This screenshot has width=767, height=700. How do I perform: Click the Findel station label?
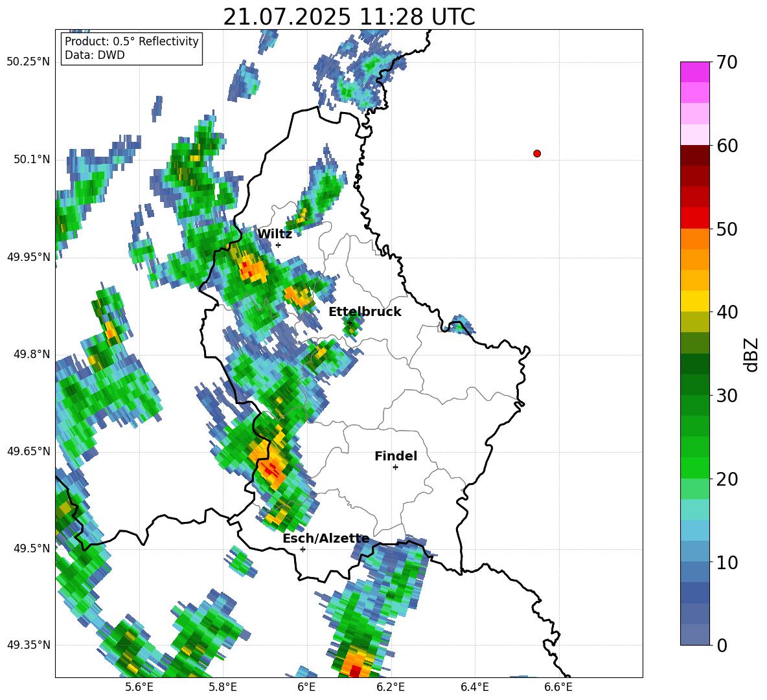pyautogui.click(x=396, y=456)
